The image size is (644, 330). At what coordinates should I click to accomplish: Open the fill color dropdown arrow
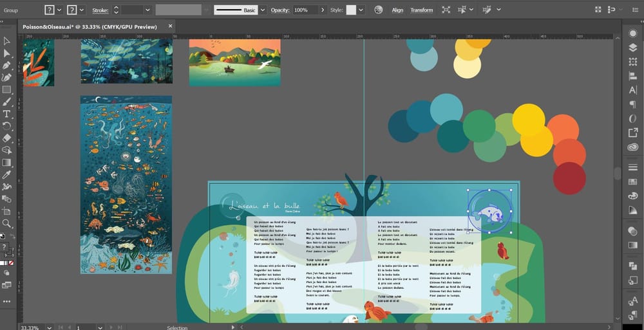pos(59,10)
